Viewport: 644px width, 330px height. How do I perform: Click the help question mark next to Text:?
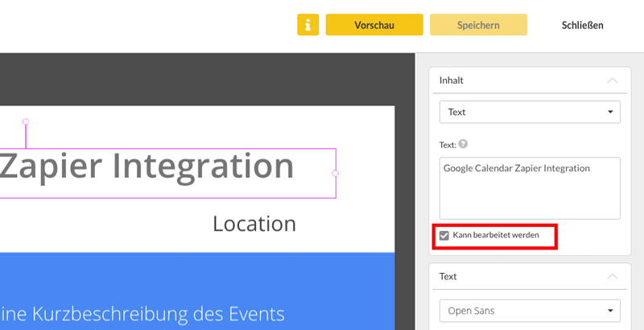tap(464, 144)
